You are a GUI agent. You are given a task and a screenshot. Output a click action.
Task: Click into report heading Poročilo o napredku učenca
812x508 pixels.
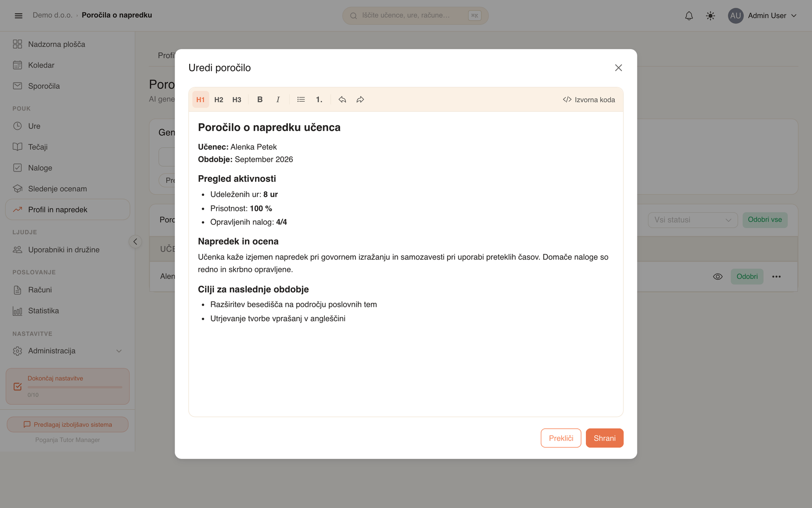(x=269, y=127)
